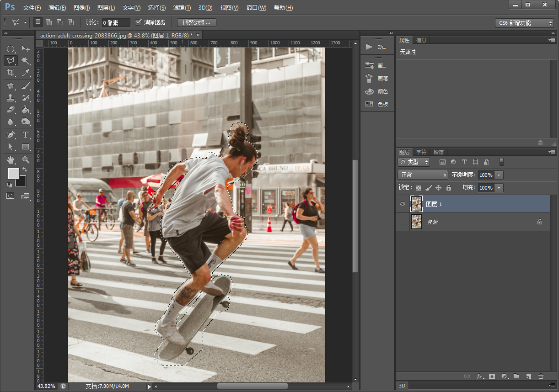
Task: Open the 填充 fill slider arrow
Action: (499, 188)
